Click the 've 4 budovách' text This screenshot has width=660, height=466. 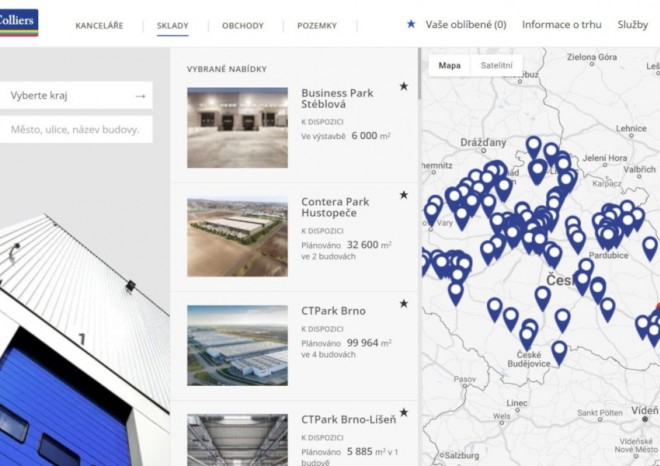[x=328, y=354]
